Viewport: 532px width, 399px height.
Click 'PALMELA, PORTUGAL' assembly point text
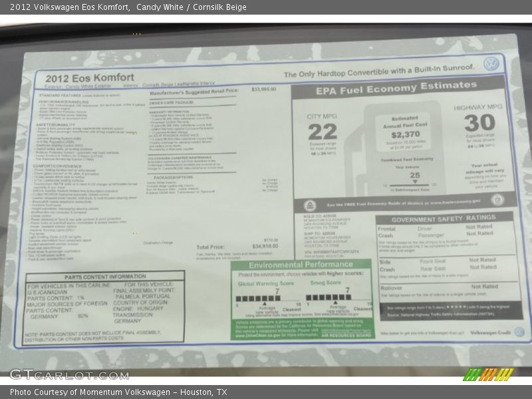[142, 296]
